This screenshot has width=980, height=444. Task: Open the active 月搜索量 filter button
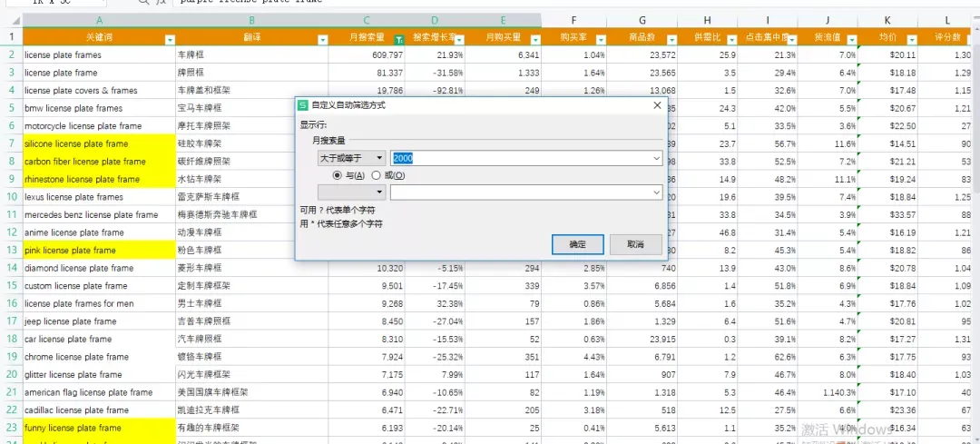(x=399, y=40)
